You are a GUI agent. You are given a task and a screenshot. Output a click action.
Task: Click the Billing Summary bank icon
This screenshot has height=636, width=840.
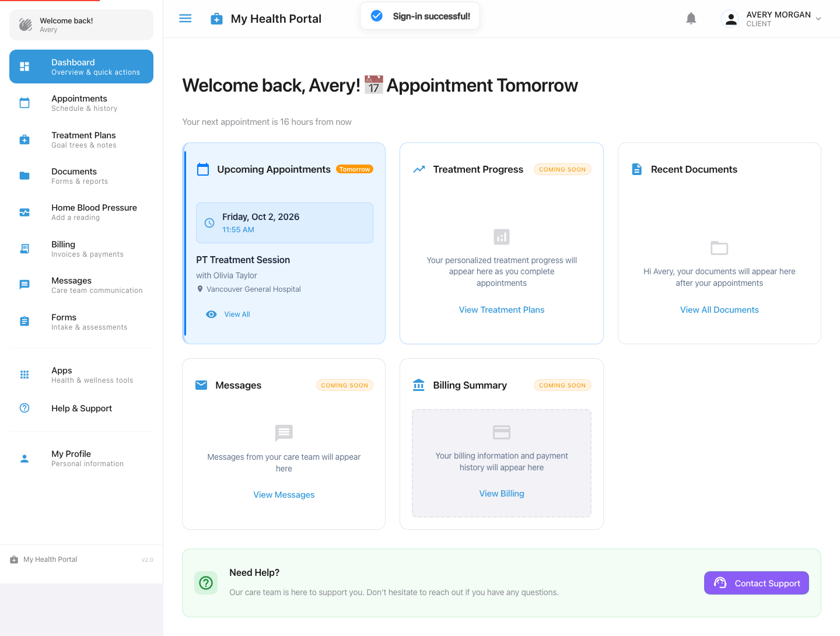(419, 385)
